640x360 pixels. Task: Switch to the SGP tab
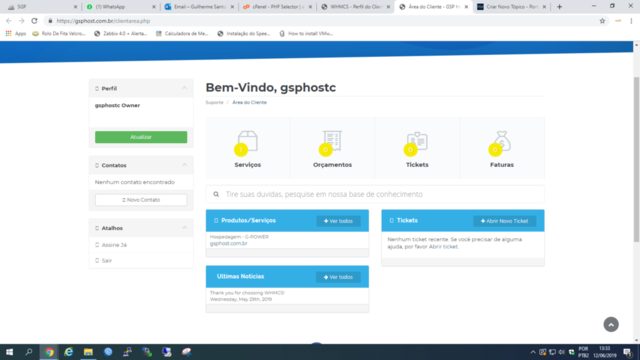tap(42, 7)
